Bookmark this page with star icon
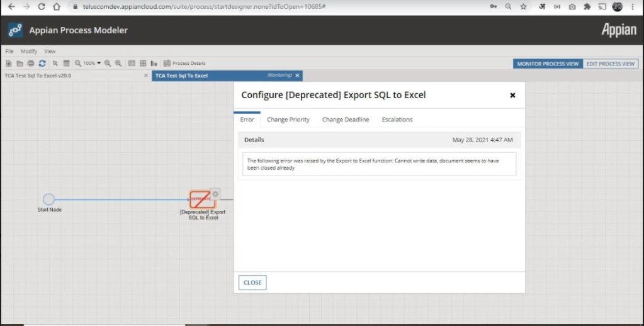This screenshot has width=644, height=326. [523, 6]
